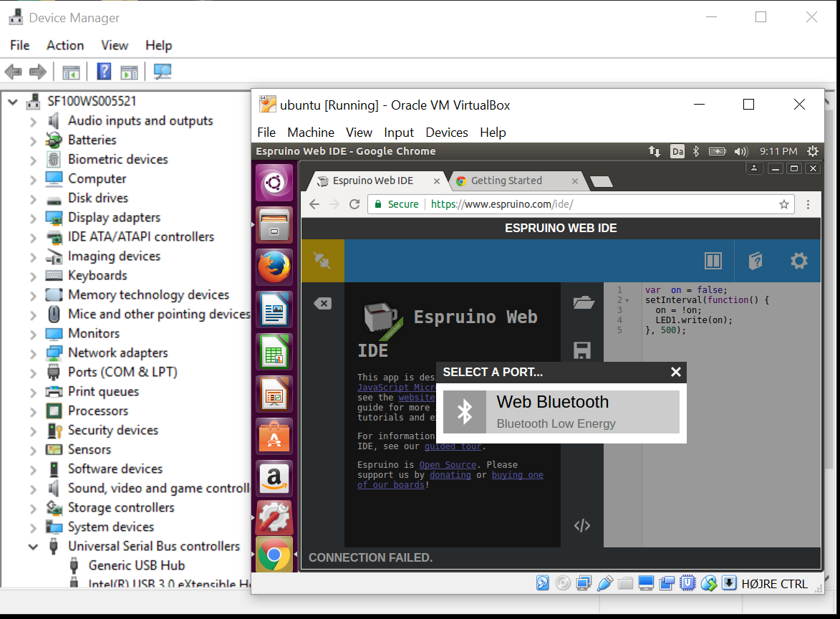
Task: Click the Open Source link
Action: (x=448, y=465)
